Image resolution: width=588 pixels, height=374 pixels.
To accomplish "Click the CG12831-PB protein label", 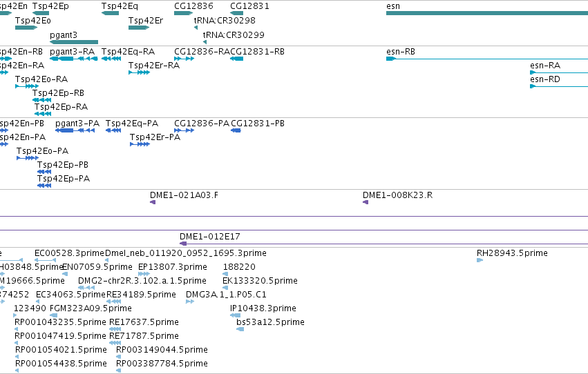I will (x=258, y=124).
